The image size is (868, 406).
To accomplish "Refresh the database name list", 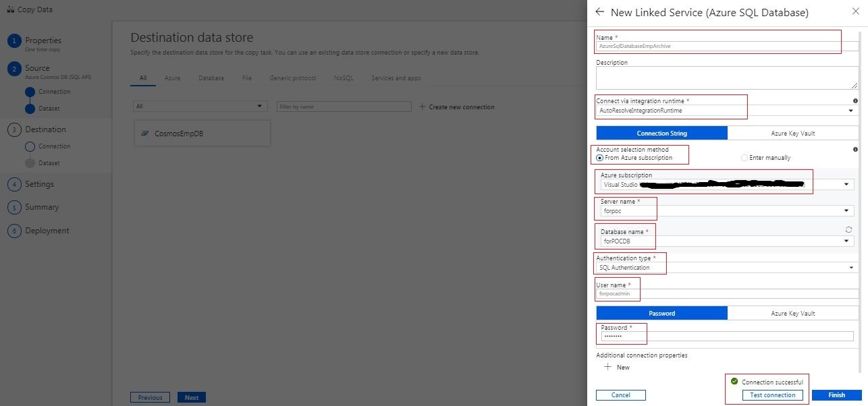I will [849, 229].
